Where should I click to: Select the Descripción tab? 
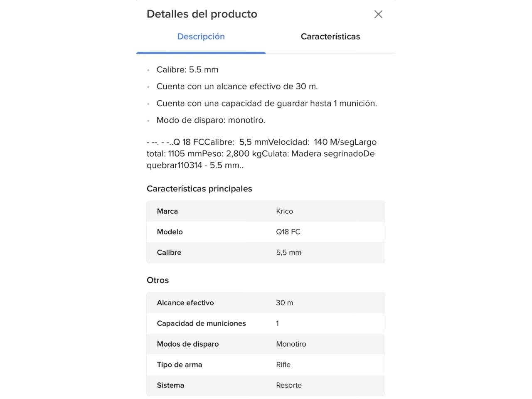(x=201, y=37)
